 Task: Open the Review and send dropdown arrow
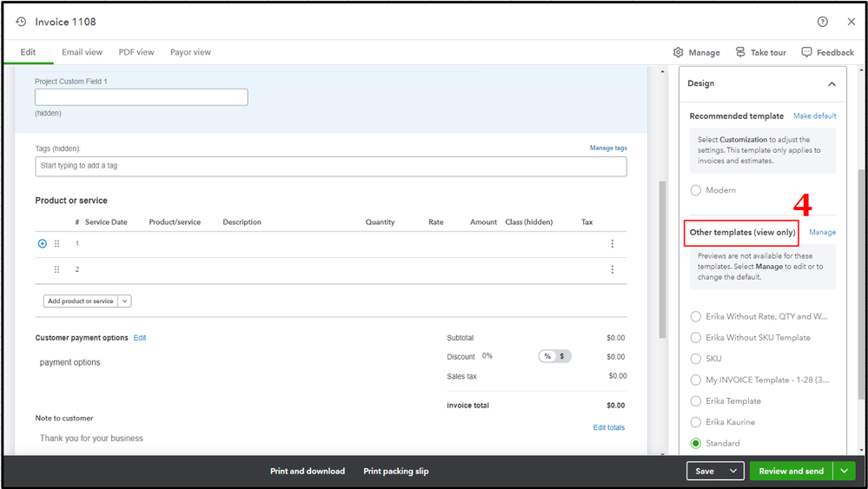point(845,471)
